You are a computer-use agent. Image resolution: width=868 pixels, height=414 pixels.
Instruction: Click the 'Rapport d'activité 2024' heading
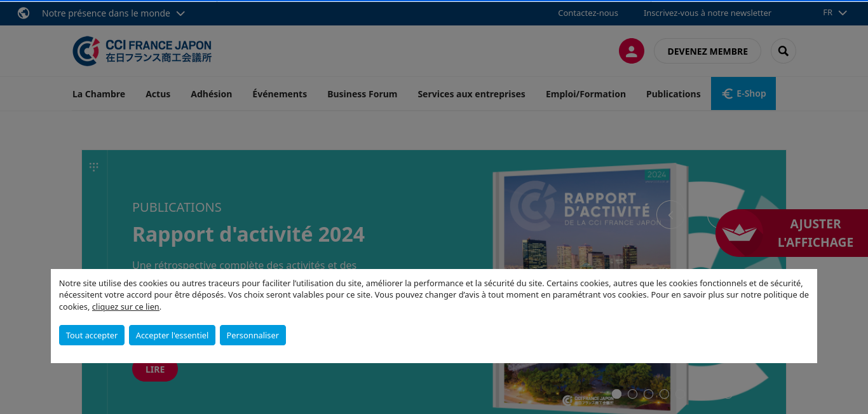(248, 235)
